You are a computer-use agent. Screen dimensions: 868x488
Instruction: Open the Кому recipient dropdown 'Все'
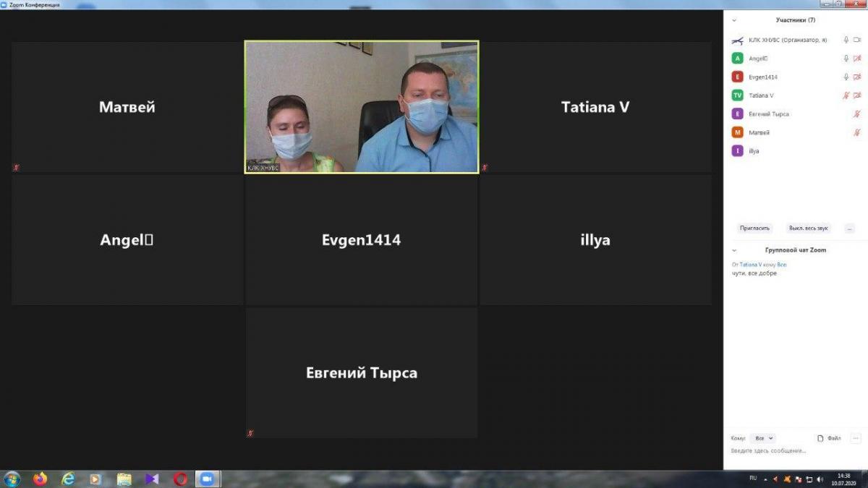click(763, 438)
